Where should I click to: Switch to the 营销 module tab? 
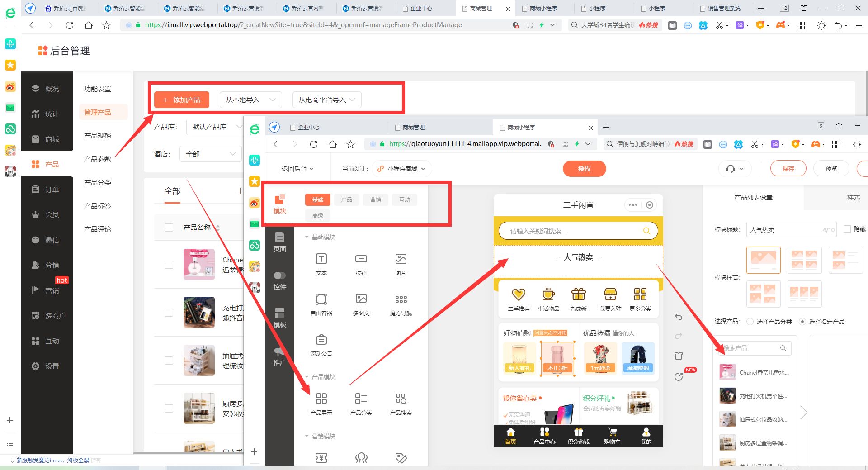click(x=376, y=199)
